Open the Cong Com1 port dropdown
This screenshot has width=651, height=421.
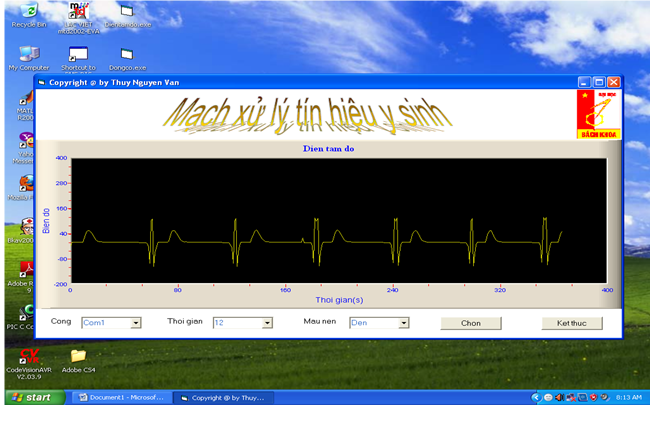[135, 323]
